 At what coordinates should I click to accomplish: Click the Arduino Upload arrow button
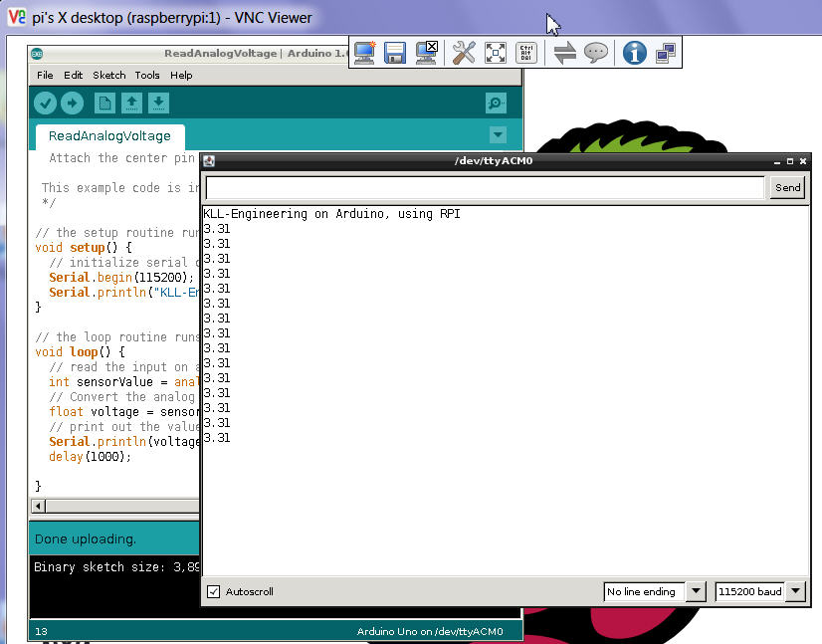click(72, 104)
